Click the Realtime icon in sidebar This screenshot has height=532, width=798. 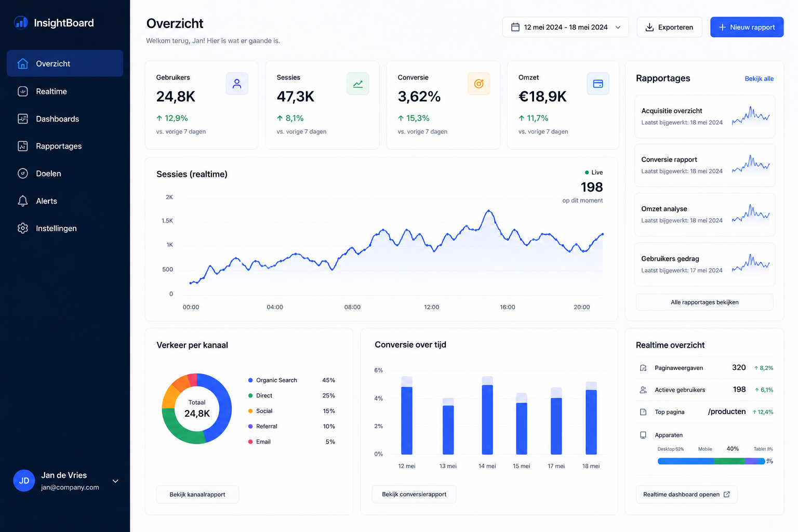[23, 91]
